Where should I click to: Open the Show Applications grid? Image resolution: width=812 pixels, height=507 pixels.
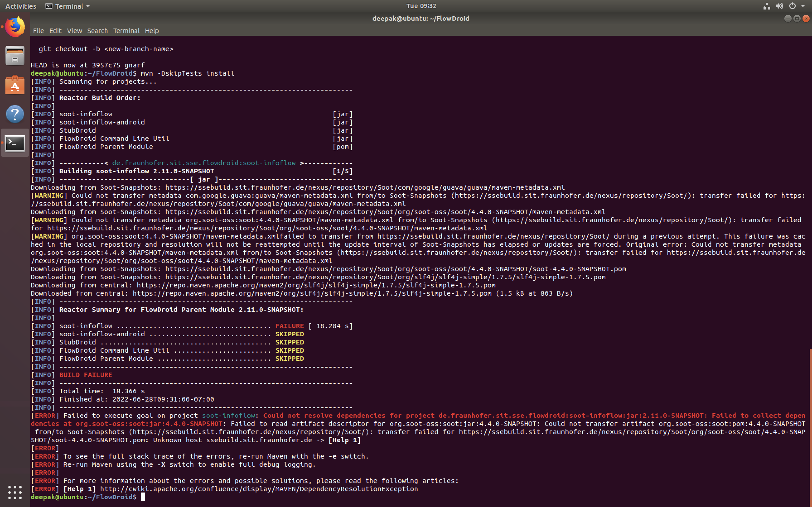pyautogui.click(x=15, y=492)
